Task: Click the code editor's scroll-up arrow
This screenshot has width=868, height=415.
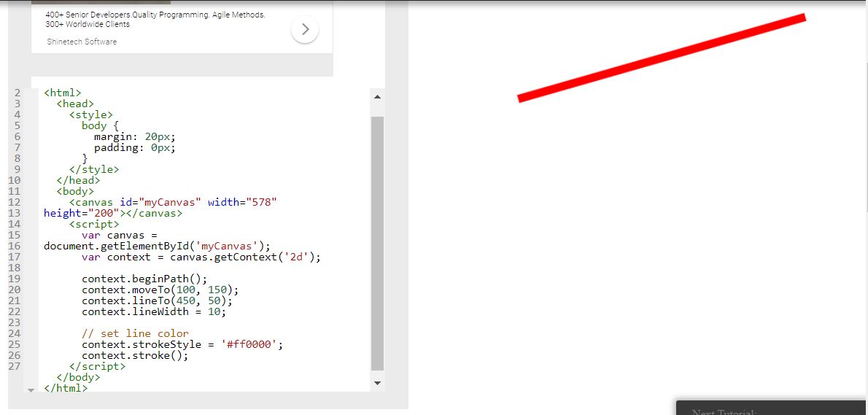Action: click(378, 97)
